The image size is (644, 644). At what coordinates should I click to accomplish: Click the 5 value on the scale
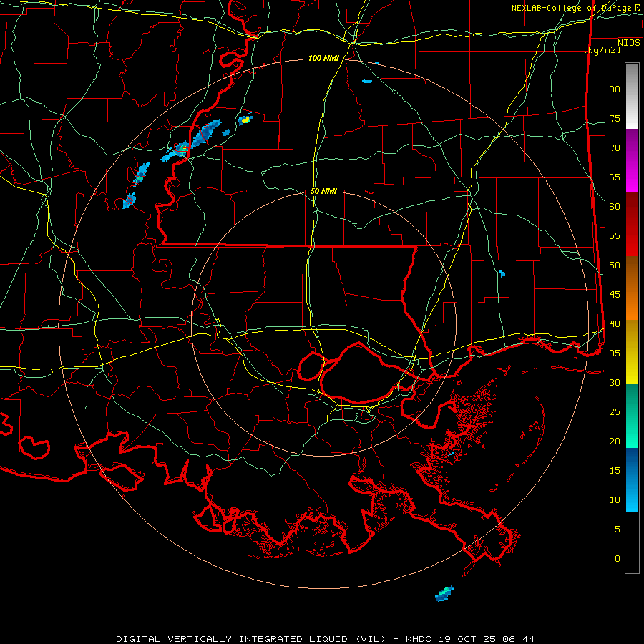click(x=618, y=530)
